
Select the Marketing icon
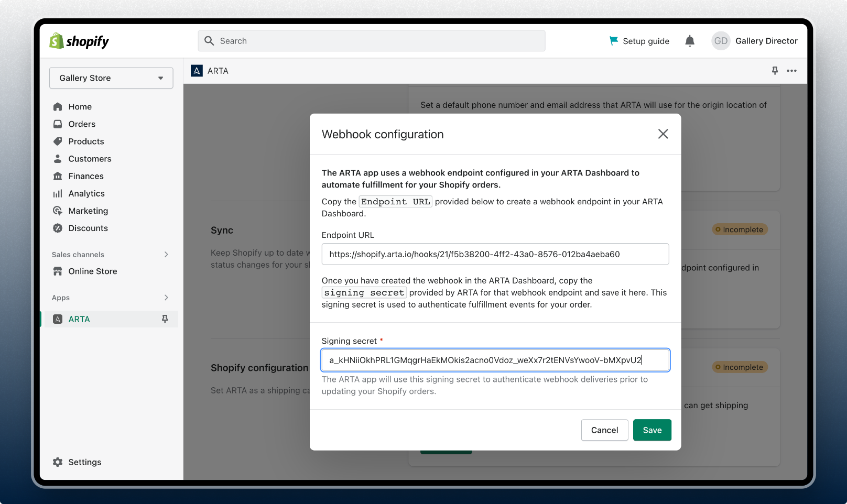pyautogui.click(x=58, y=211)
